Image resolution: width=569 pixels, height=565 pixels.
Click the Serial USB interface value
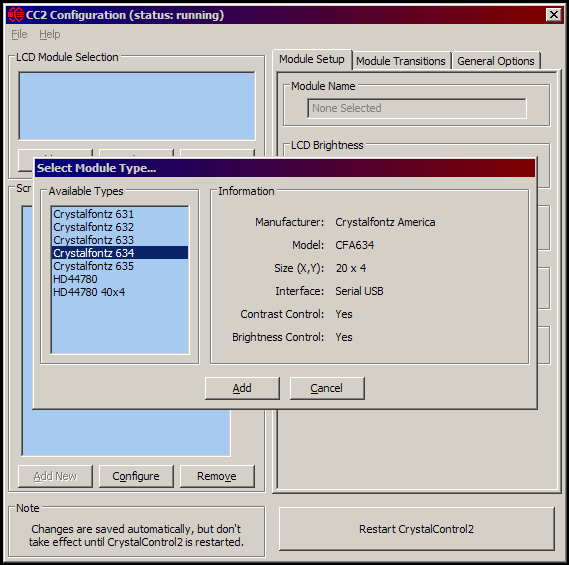359,291
